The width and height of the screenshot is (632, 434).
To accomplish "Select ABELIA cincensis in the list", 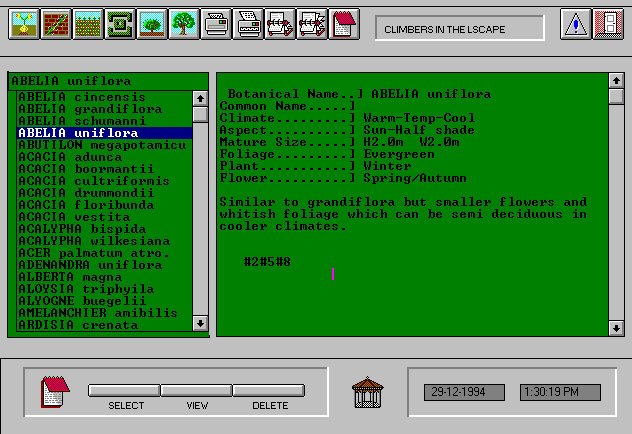I will click(104, 97).
